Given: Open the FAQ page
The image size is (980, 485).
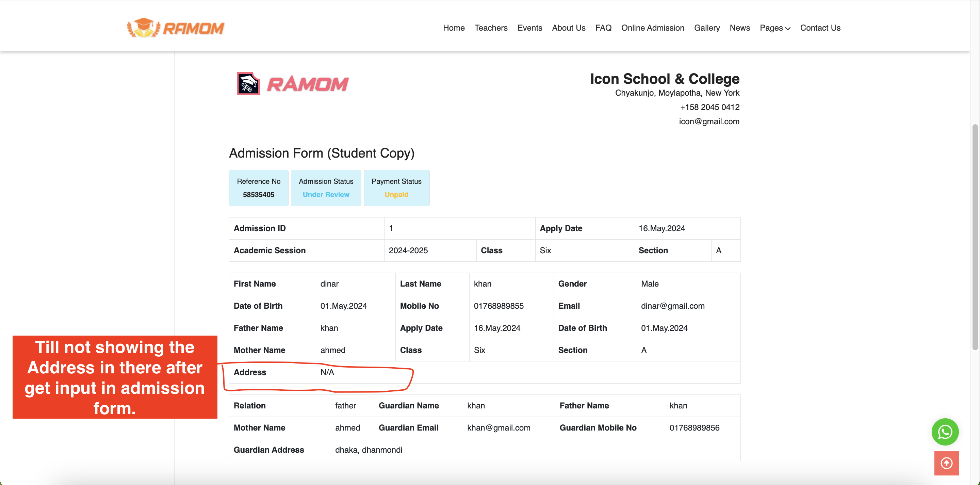Looking at the screenshot, I should (603, 28).
